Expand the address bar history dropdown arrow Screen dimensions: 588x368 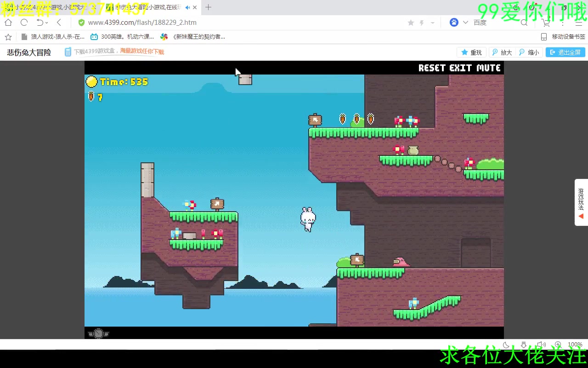tap(432, 23)
